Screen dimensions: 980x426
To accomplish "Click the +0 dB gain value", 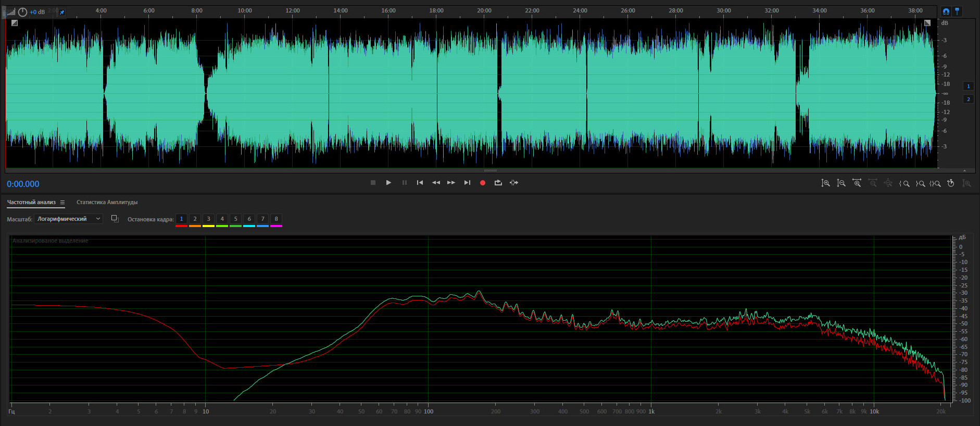I will click(x=37, y=12).
